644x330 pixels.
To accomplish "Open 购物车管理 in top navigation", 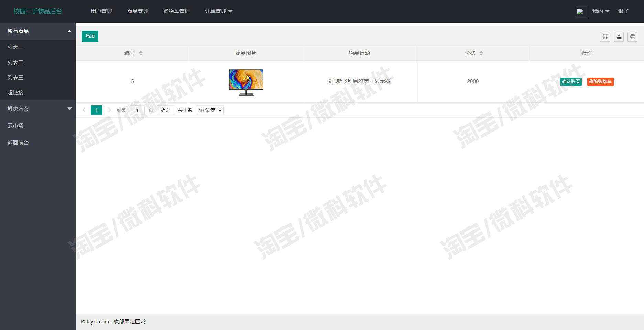I will coord(176,11).
